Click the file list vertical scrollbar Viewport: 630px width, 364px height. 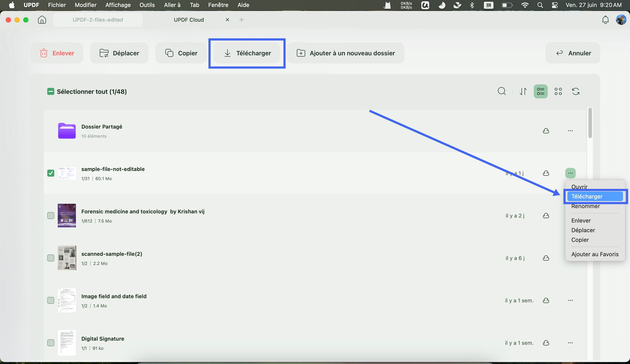(590, 123)
